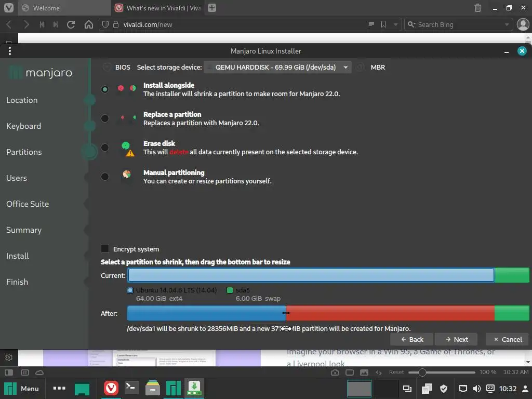The height and width of the screenshot is (399, 532).
Task: Open page actions in Vivaldi status bar
Action: pos(379,372)
